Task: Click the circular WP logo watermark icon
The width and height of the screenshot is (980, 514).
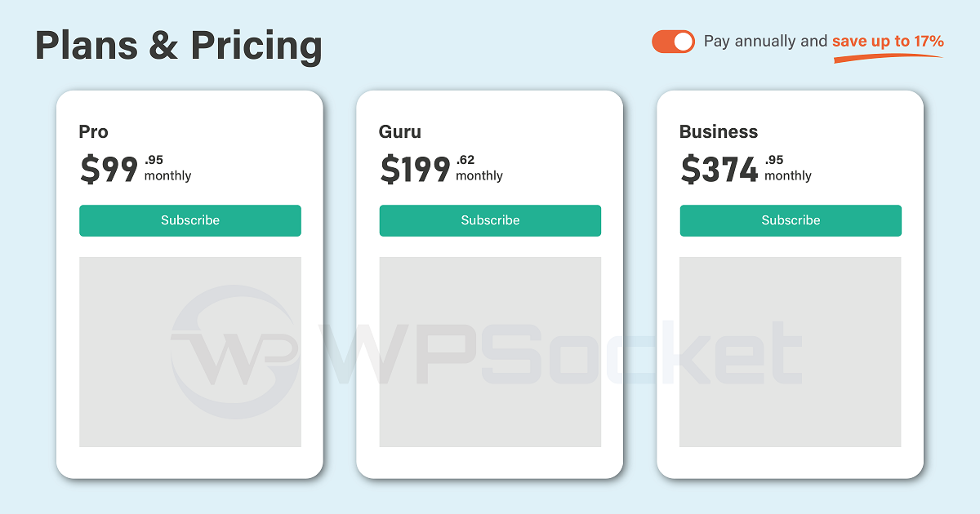Action: click(233, 351)
